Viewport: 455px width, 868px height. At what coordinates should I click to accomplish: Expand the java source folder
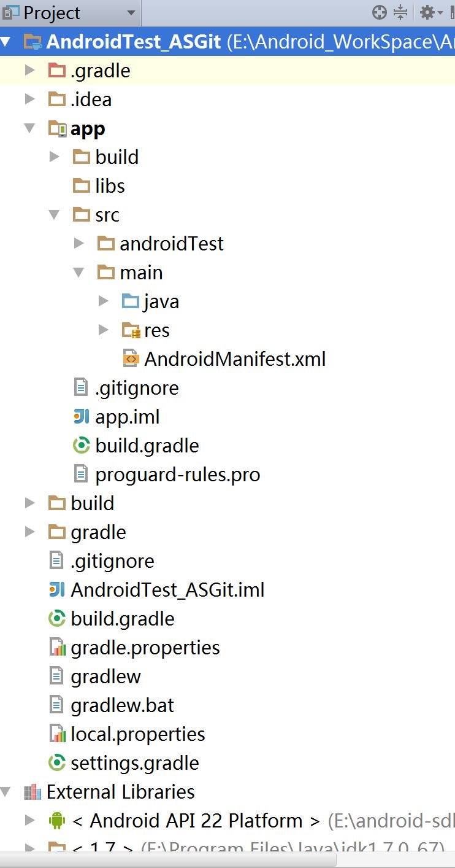103,301
